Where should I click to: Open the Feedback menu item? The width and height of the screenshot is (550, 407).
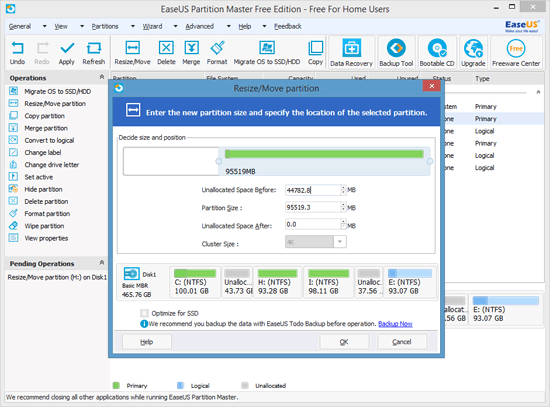[288, 26]
